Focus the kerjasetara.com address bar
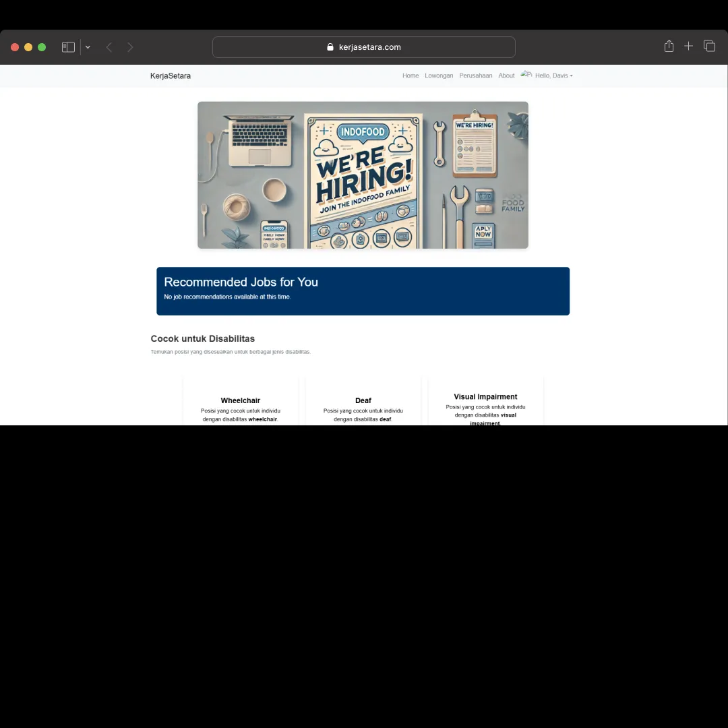 (x=363, y=47)
